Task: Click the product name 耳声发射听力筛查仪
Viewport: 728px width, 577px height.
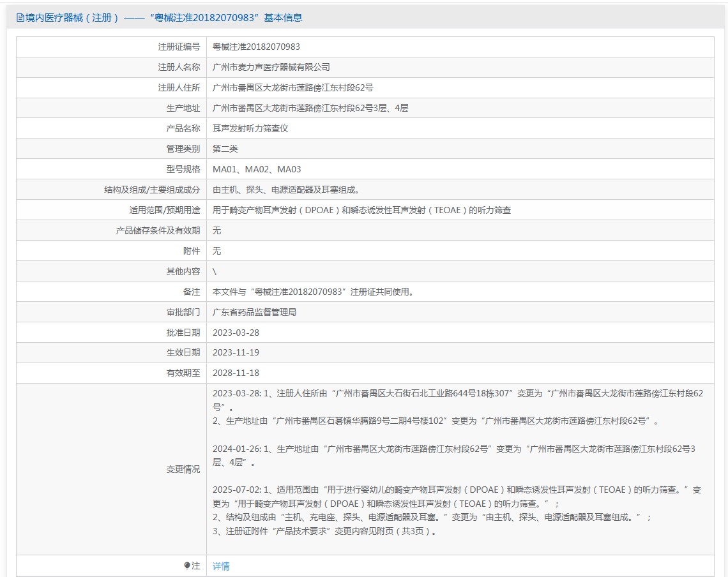Action: click(x=250, y=128)
